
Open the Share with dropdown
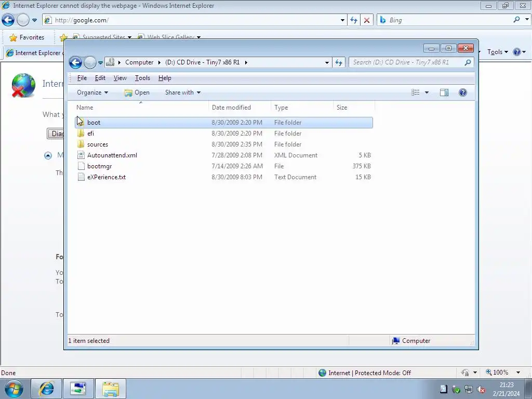pyautogui.click(x=182, y=92)
